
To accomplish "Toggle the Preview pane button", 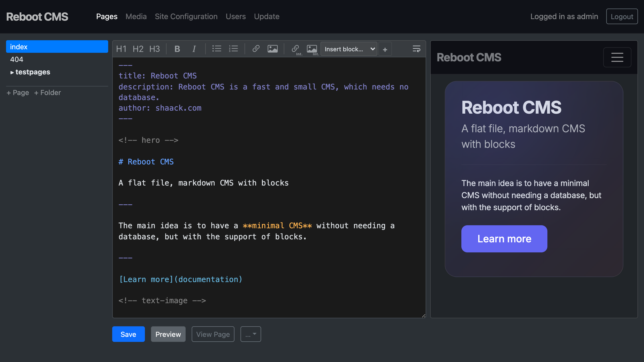I will coord(168,334).
